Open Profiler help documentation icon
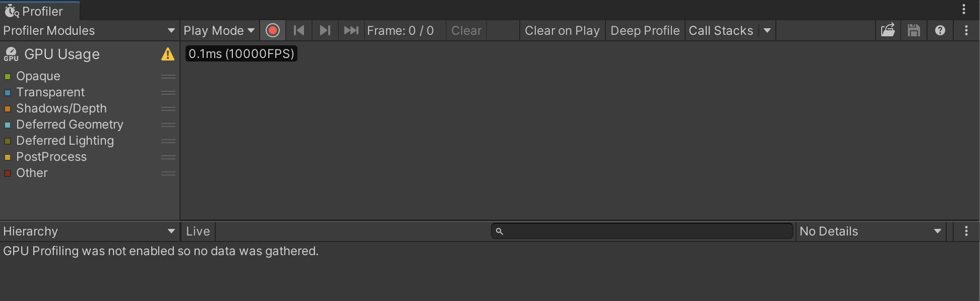 (x=940, y=31)
